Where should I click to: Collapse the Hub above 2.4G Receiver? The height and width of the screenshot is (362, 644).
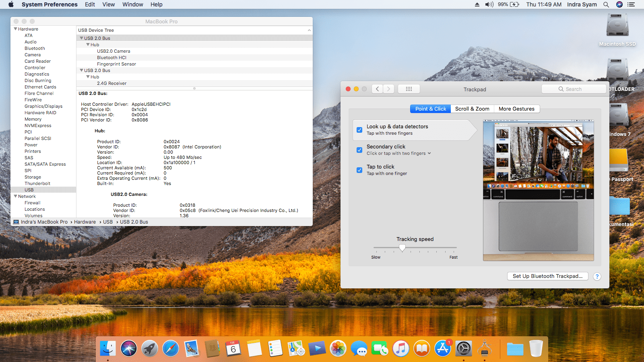[88, 77]
